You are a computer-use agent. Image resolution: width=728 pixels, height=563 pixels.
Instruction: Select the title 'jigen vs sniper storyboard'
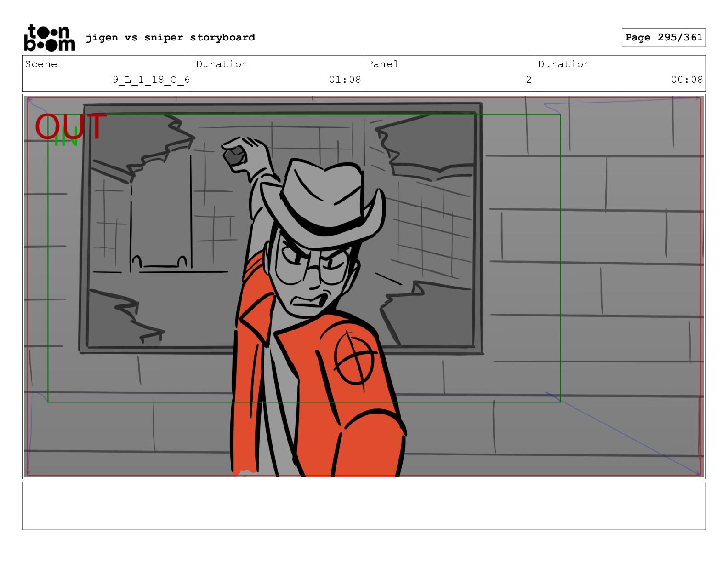(x=171, y=37)
